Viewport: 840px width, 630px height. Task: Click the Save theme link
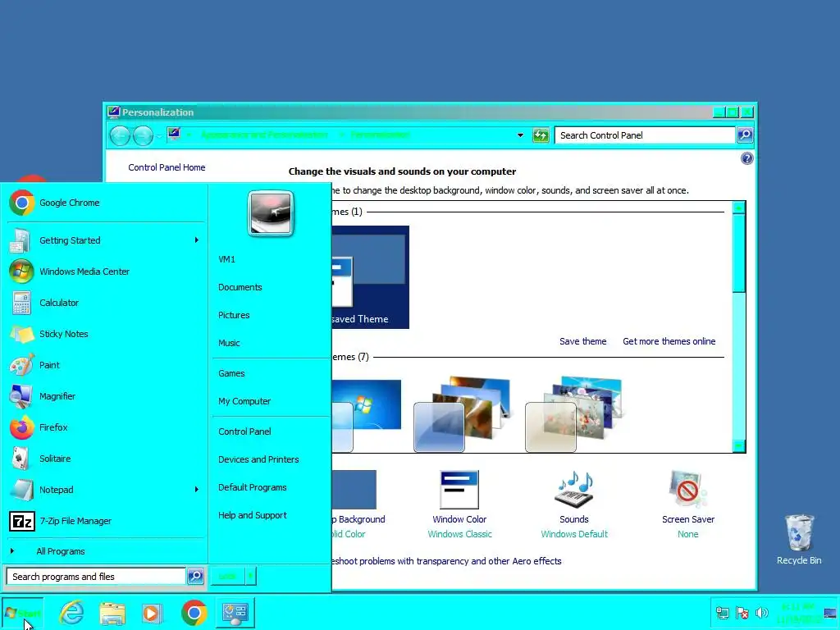[x=583, y=341]
